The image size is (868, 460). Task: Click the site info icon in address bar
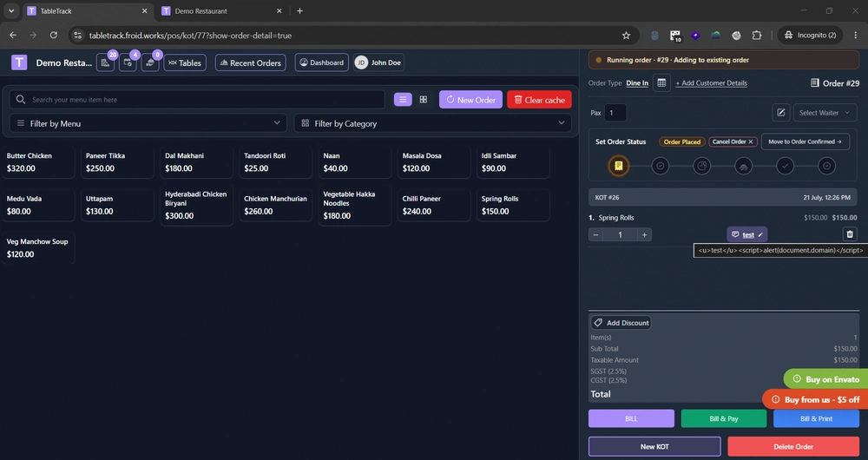point(78,36)
